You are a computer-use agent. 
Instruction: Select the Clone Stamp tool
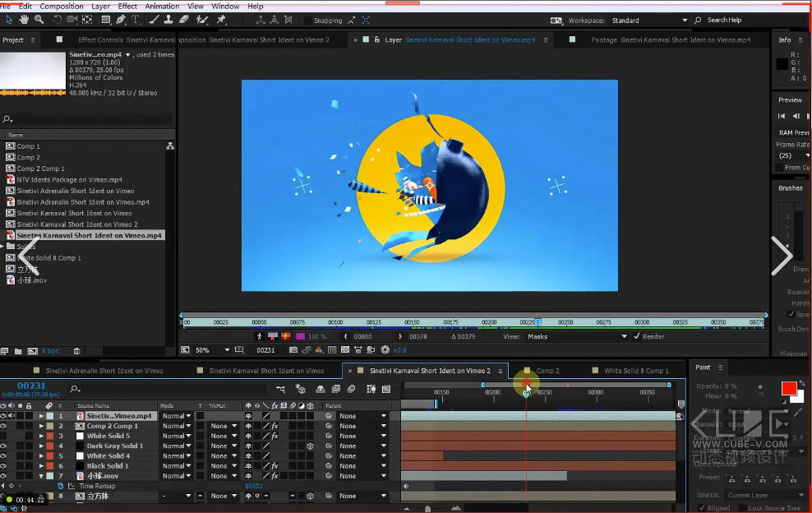click(168, 20)
